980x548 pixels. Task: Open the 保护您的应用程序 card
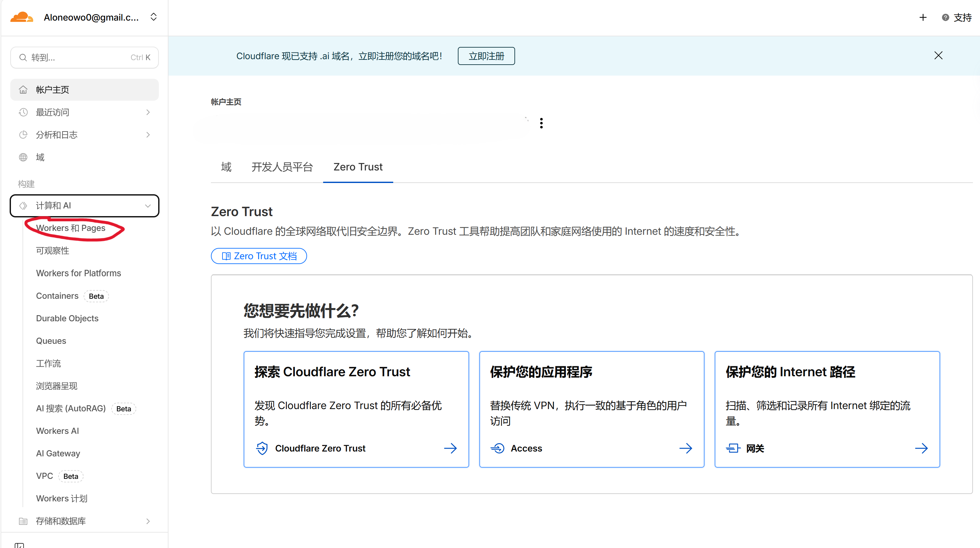point(592,409)
